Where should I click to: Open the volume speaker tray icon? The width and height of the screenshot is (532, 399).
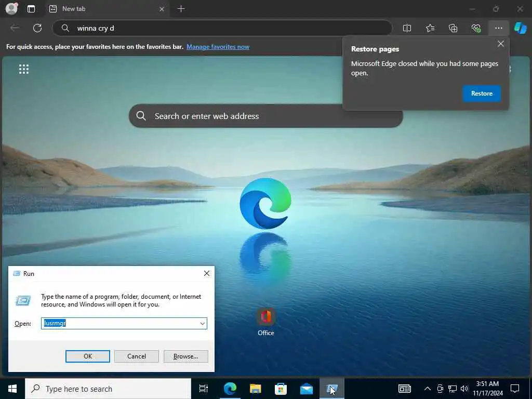click(x=464, y=389)
